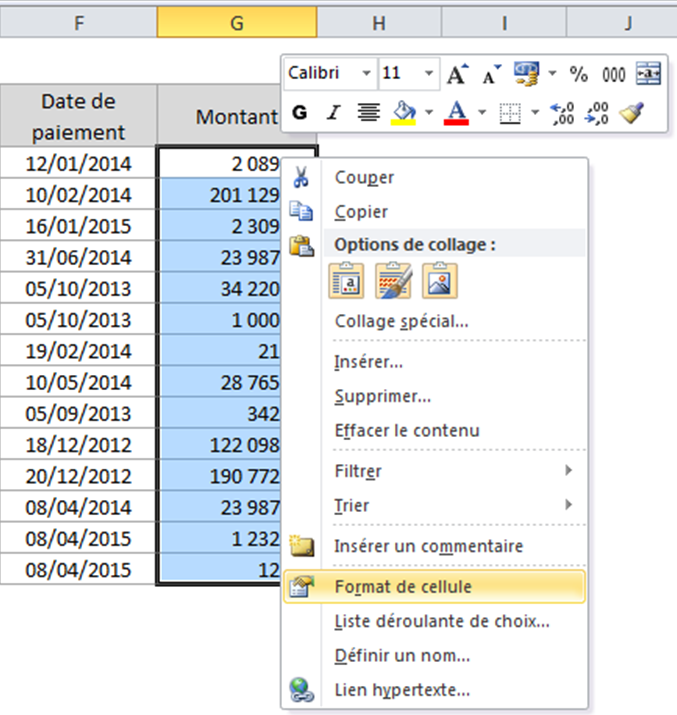Open the Calibri font dropdown
The height and width of the screenshot is (715, 677).
366,73
